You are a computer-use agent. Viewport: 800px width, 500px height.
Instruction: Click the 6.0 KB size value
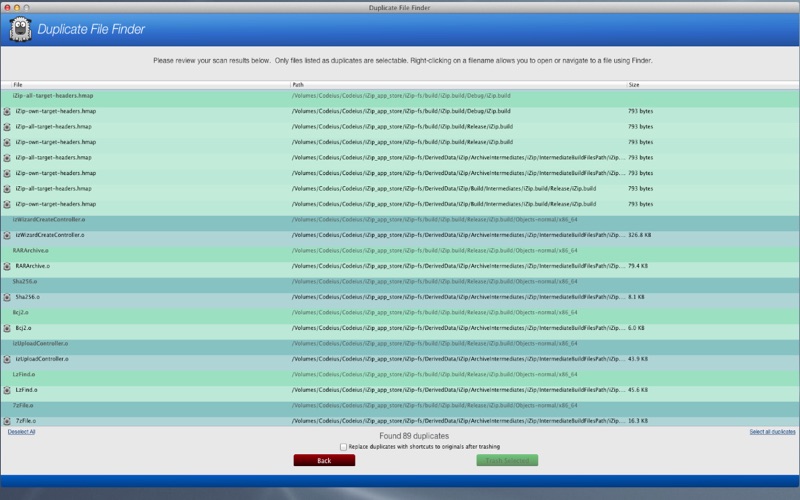(x=636, y=328)
